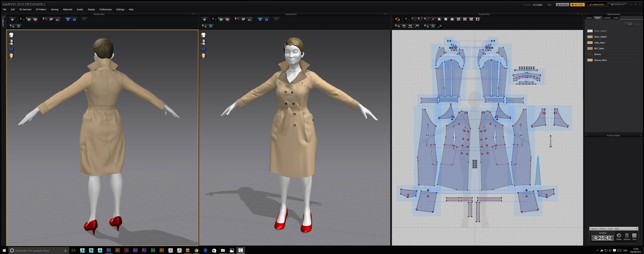Click the Resume recording pause button
The image size is (644, 254).
pos(627,236)
